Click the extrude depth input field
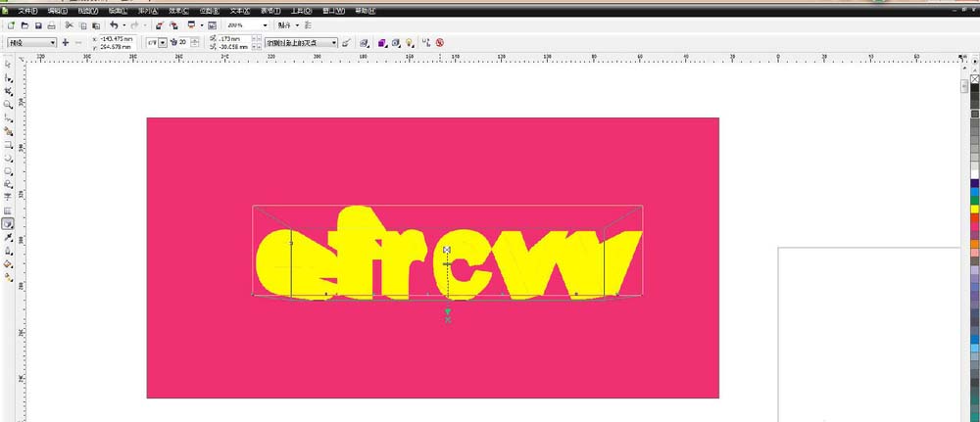This screenshot has height=422, width=980. coord(180,43)
